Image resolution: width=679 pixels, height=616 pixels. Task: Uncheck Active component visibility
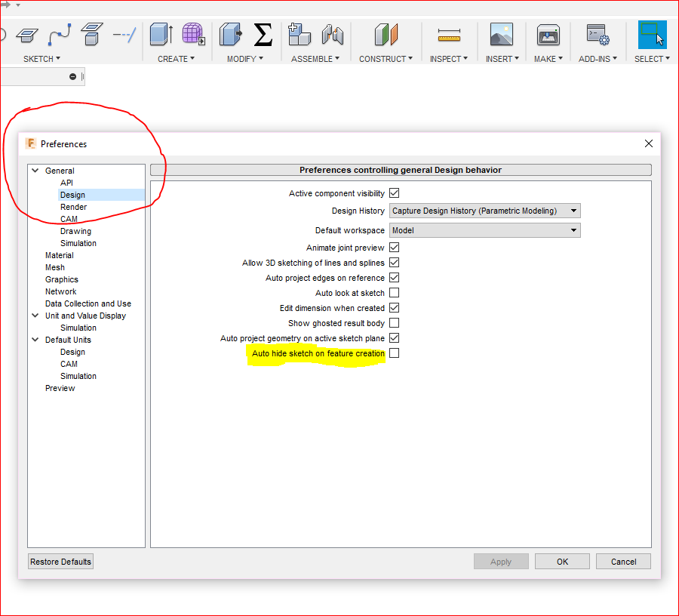point(394,192)
